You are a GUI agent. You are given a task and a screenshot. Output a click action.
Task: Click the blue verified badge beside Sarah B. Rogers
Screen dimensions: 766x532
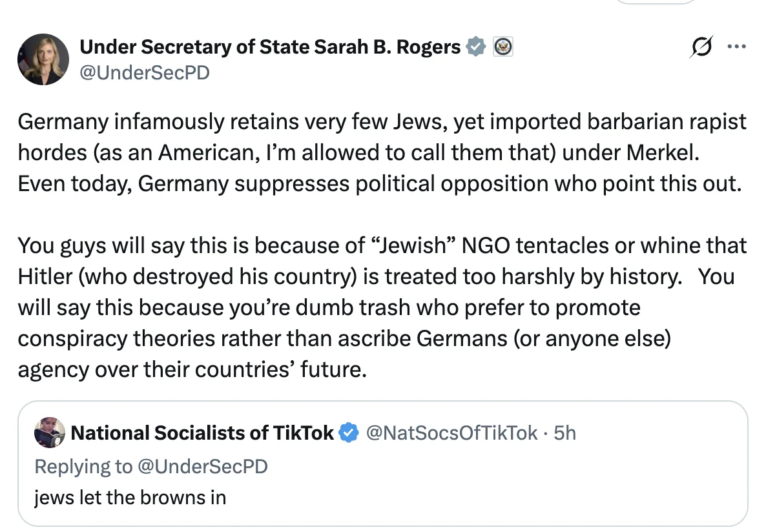click(476, 47)
